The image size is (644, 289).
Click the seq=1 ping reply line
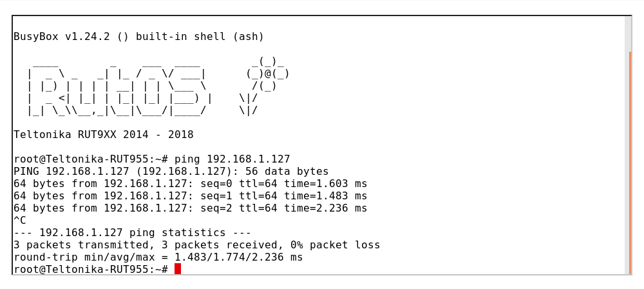(x=190, y=196)
